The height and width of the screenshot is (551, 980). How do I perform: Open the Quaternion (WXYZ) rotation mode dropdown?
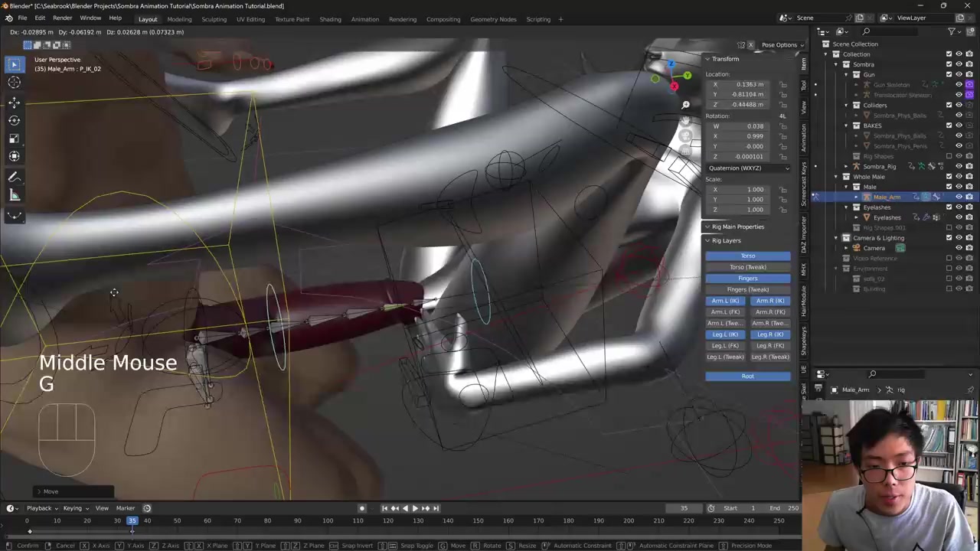click(x=748, y=168)
